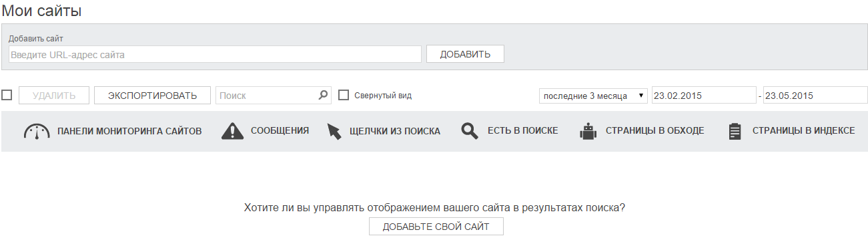868x246 pixels.
Task: Click the end date field 23.05.2015
Action: click(815, 96)
